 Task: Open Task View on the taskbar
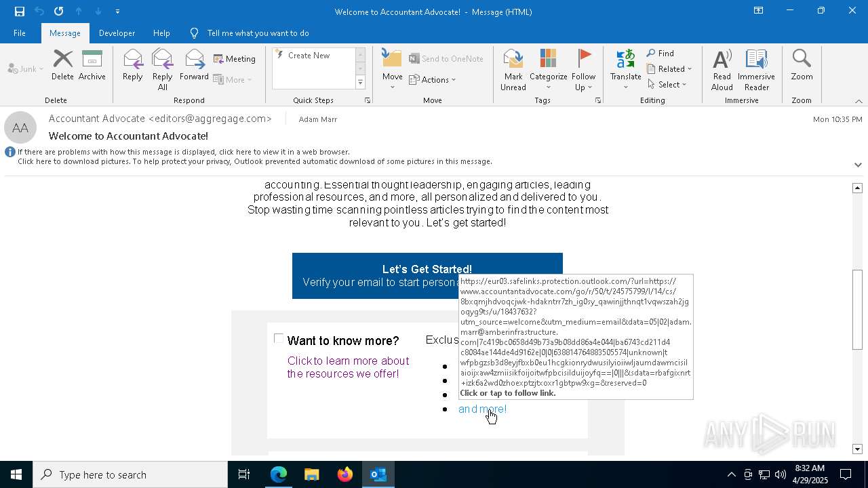pos(244,474)
